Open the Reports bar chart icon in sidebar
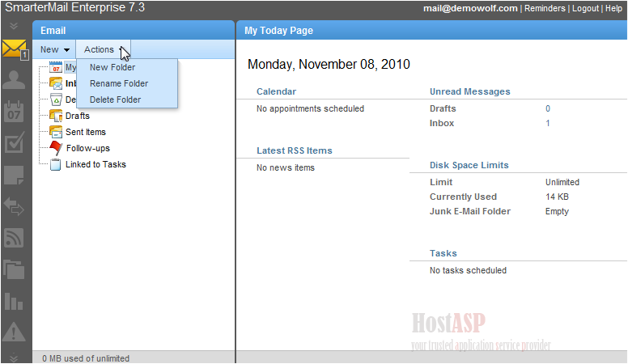The width and height of the screenshot is (628, 364). 14,301
